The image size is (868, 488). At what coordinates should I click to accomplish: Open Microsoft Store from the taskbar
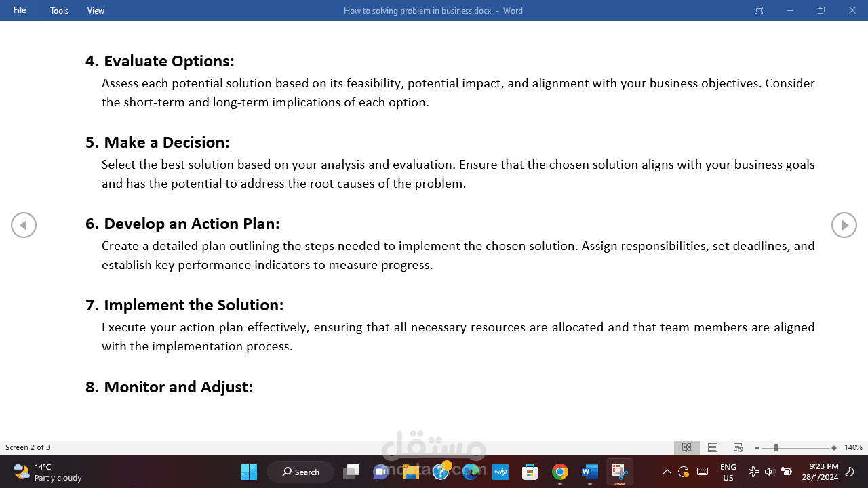click(x=530, y=472)
